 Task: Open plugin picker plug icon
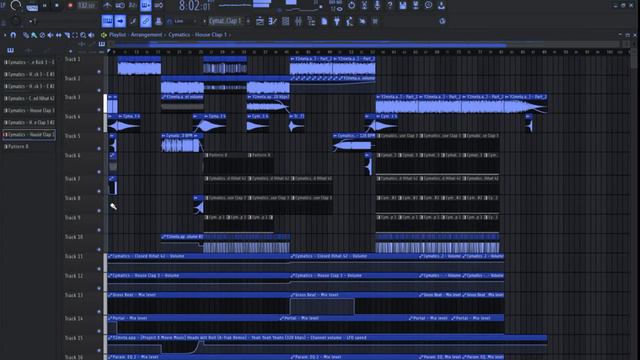coord(337,21)
